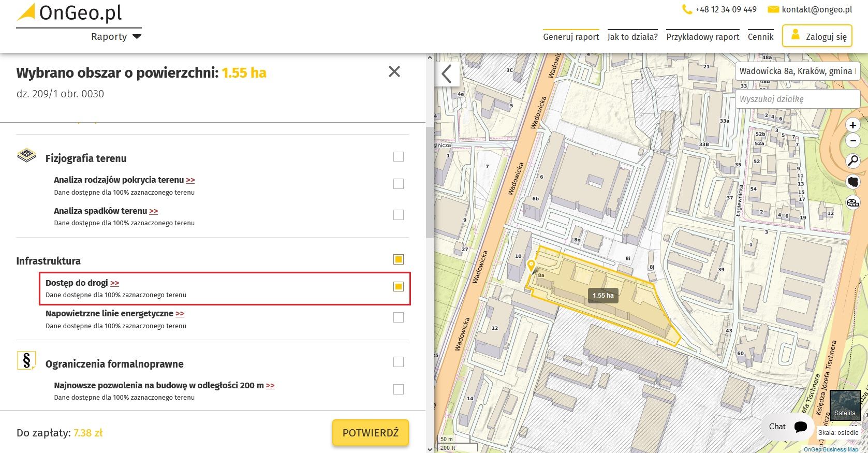Viewport: 868px width, 453px height.
Task: Expand Analiza spadków terenu details
Action: (x=154, y=211)
